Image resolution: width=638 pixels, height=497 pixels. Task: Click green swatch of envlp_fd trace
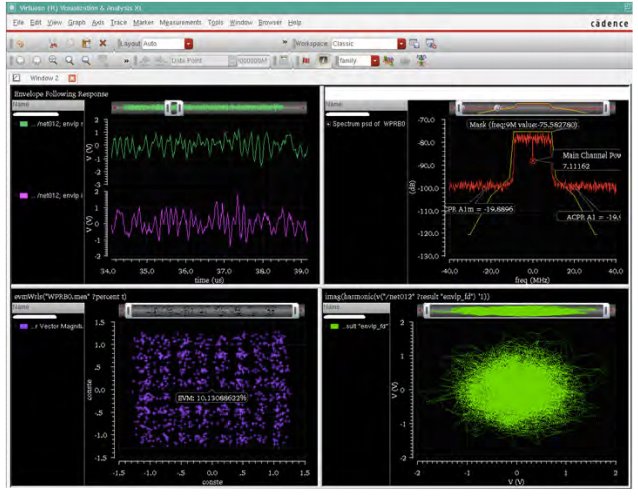tap(335, 326)
